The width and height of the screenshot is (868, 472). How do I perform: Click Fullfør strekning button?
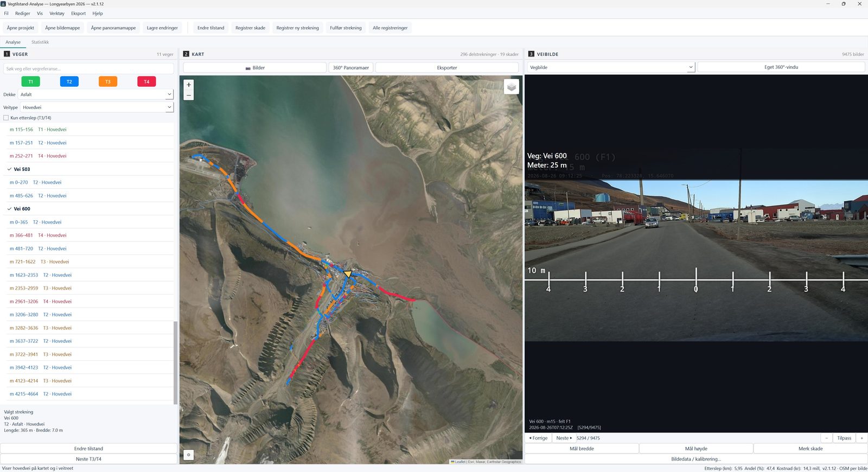(x=346, y=28)
